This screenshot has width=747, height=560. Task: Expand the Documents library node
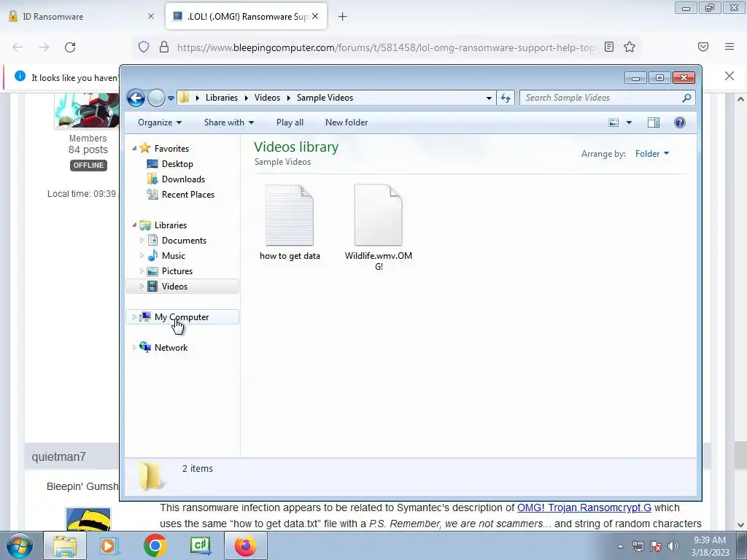click(142, 241)
